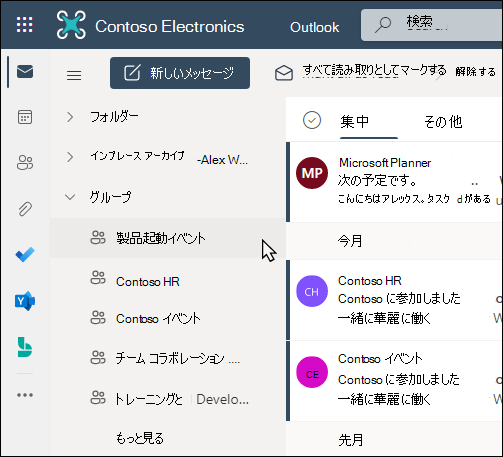Select the チーム コラボレーション group
Viewport: 503px width, 457px height.
[168, 359]
